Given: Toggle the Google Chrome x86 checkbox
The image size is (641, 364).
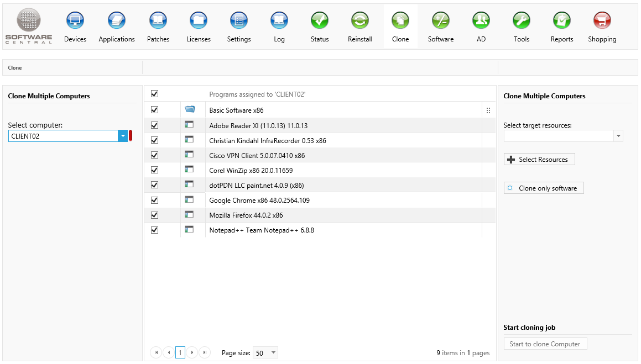Looking at the screenshot, I should click(155, 200).
